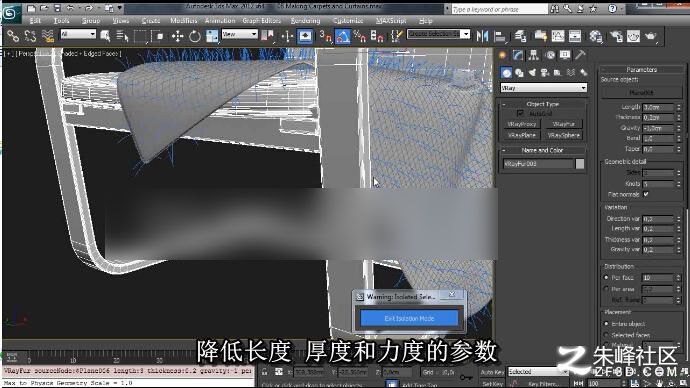Click the Mirror tool icon
Screen dimensions: 690x388
coord(483,36)
